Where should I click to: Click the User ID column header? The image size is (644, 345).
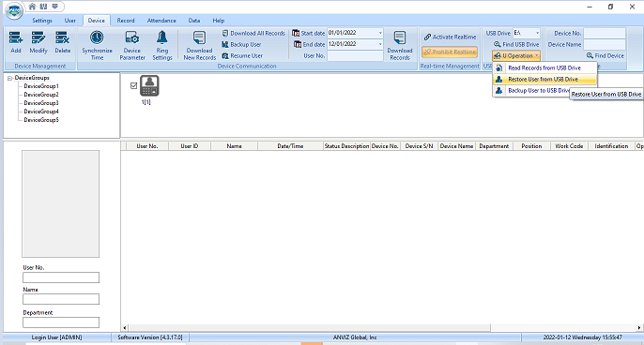190,146
